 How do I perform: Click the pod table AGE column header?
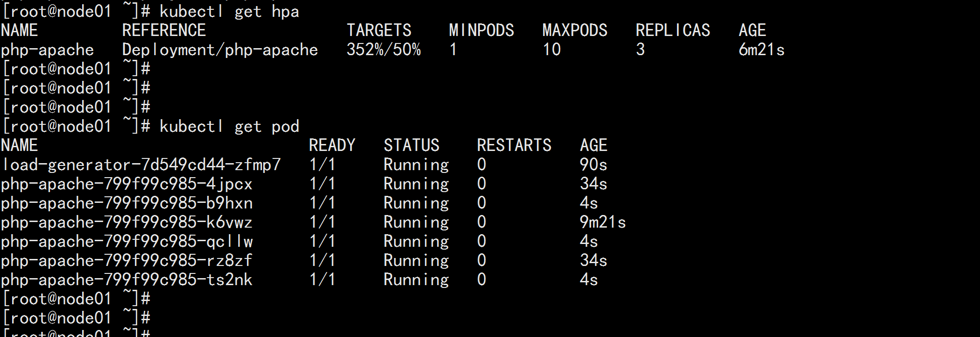pos(593,145)
